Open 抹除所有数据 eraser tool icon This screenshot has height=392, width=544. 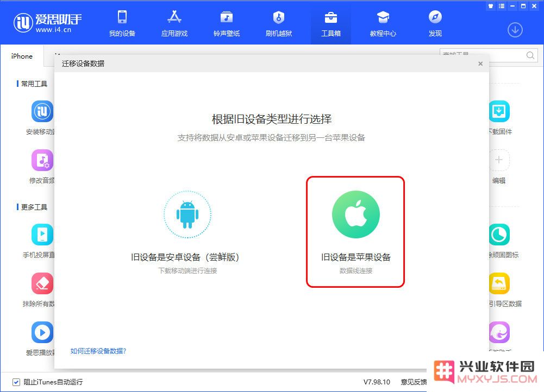[x=42, y=283]
